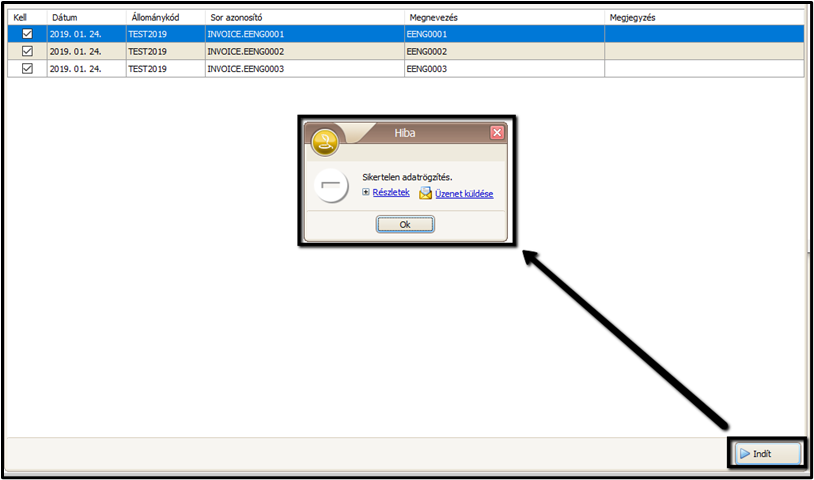Image resolution: width=814 pixels, height=480 pixels.
Task: Click the TEST2019 cell in the EENG0003 row
Action: click(166, 68)
